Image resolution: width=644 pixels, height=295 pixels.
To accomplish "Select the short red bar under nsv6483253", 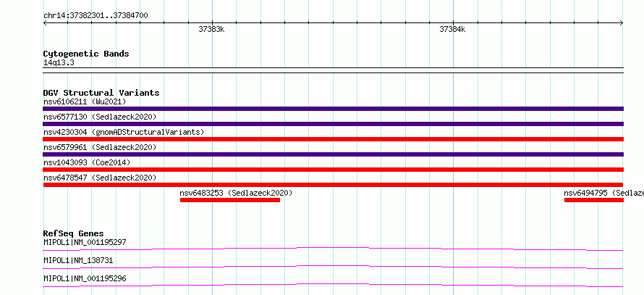I will point(230,200).
